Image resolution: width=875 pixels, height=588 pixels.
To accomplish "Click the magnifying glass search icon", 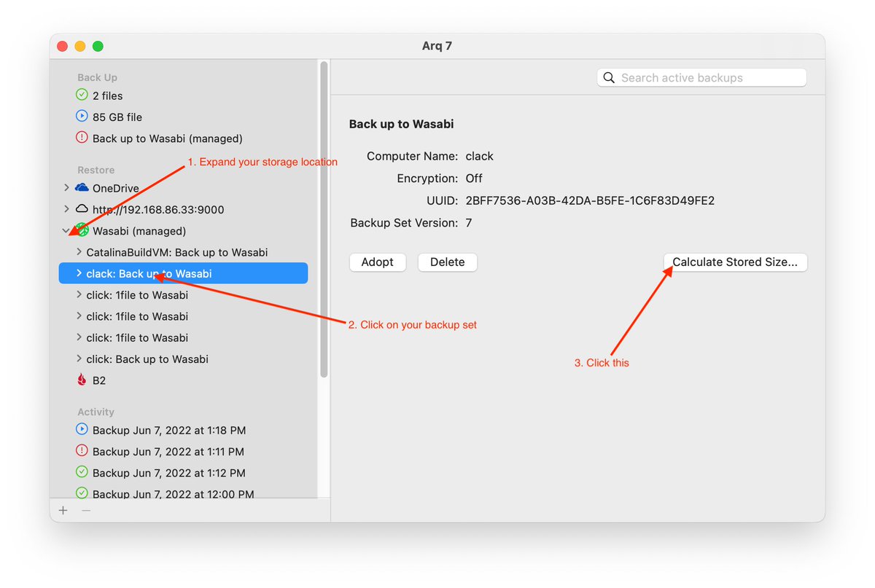I will click(609, 78).
